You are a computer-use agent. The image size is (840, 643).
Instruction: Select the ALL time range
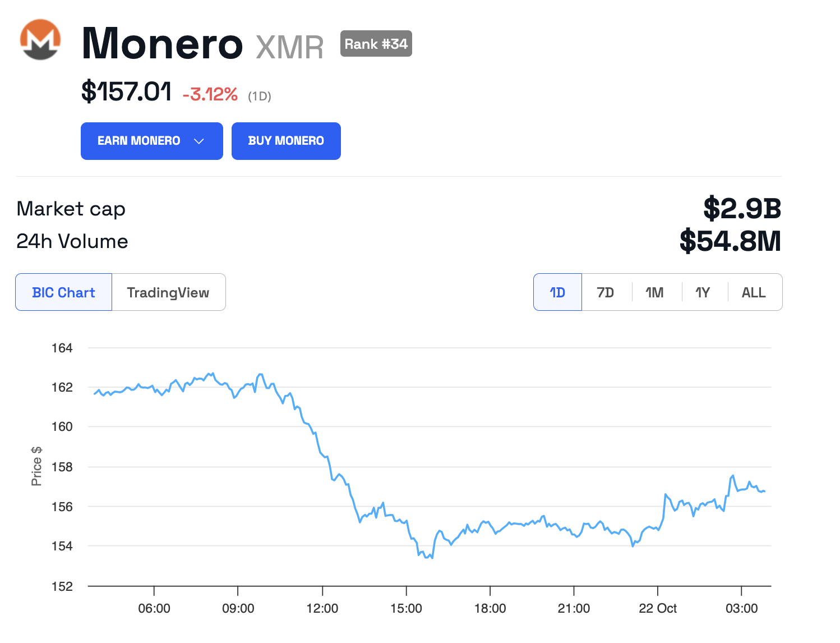[x=754, y=292]
